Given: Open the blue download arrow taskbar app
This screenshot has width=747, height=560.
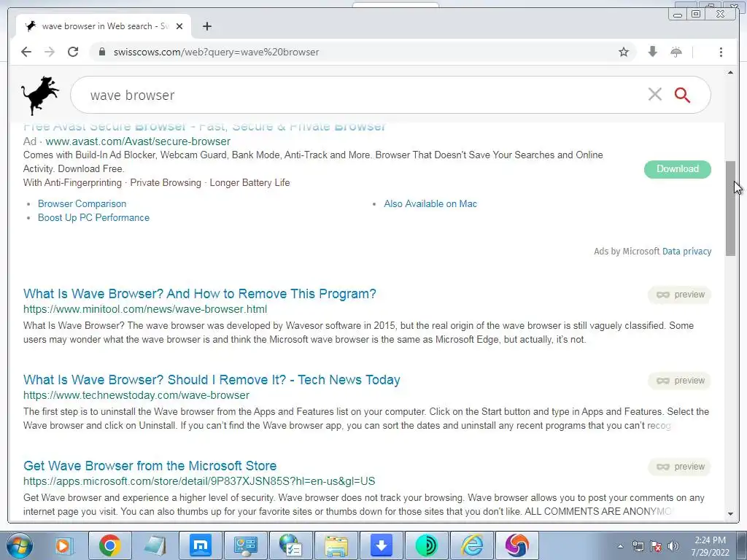Looking at the screenshot, I should (x=381, y=545).
